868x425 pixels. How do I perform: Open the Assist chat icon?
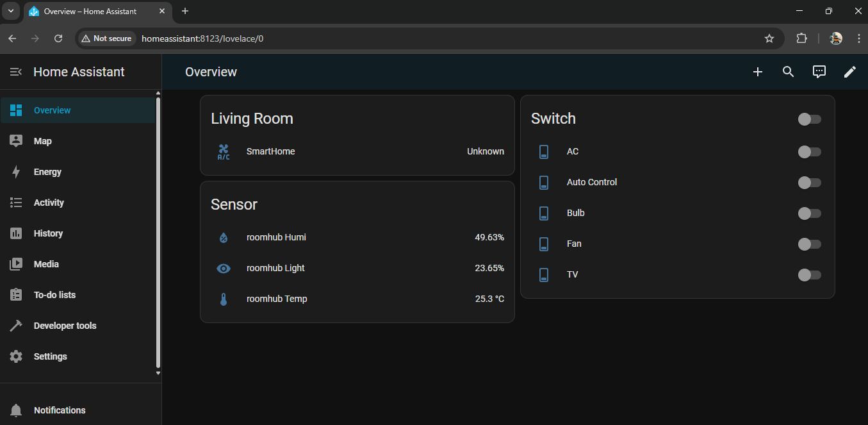pyautogui.click(x=819, y=72)
